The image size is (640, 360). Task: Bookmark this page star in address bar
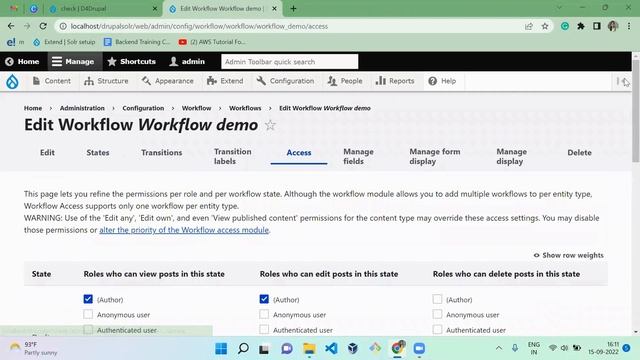coord(544,26)
